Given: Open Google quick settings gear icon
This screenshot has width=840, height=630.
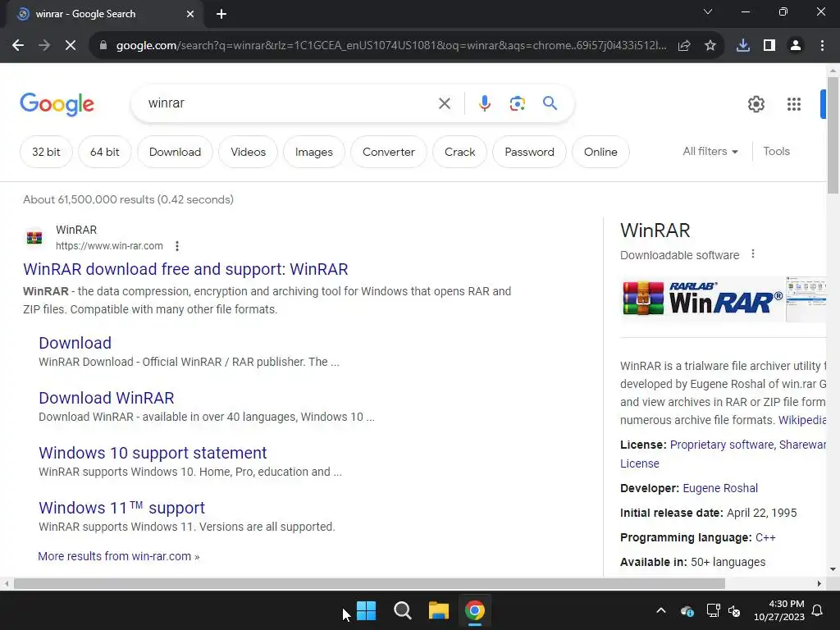Looking at the screenshot, I should tap(756, 104).
